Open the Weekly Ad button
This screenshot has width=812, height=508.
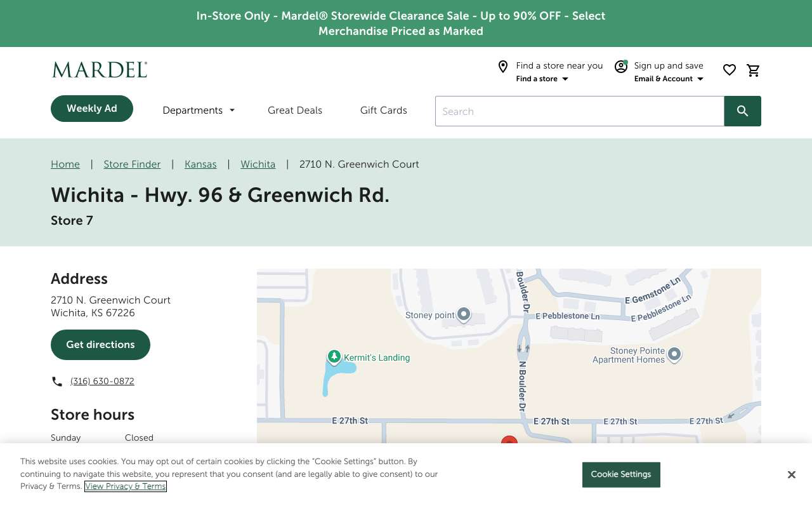pos(92,109)
